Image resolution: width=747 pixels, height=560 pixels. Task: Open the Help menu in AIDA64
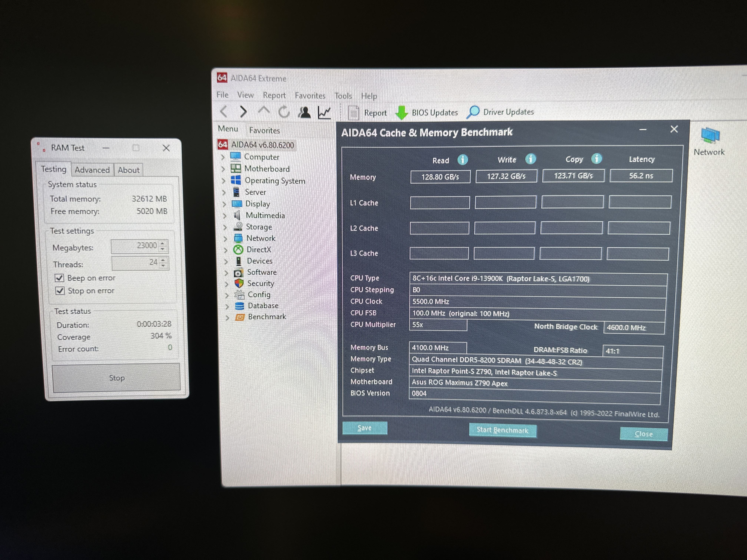[x=369, y=96]
